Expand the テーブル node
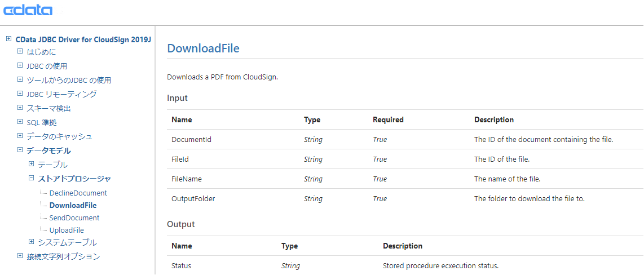This screenshot has width=644, height=275. click(31, 165)
